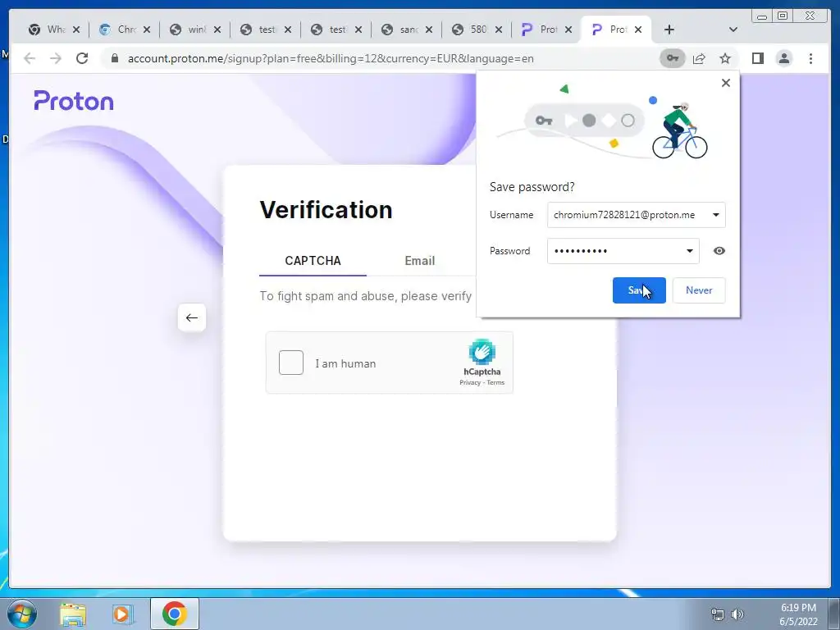Switch to the Email verification tab

(419, 261)
